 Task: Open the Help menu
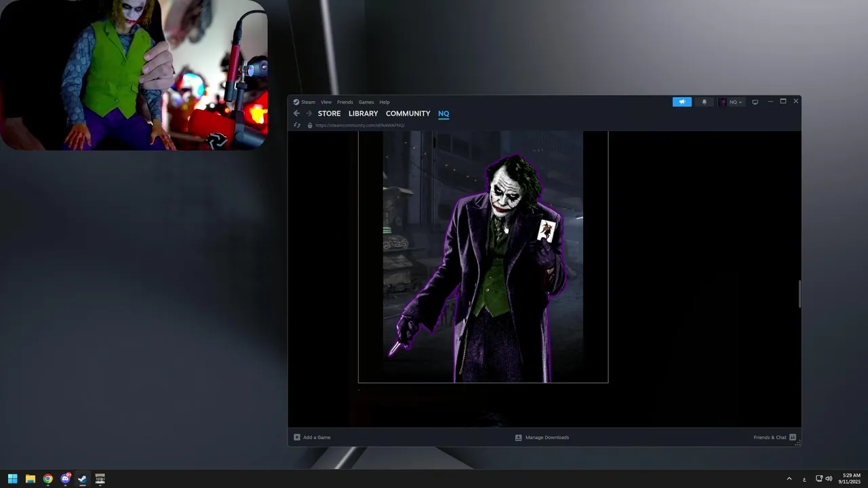click(384, 102)
